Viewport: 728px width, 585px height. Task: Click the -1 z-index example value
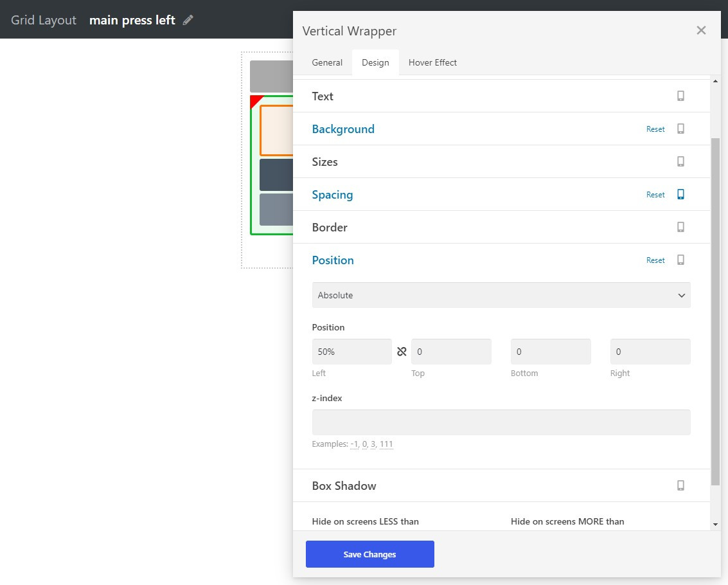point(354,444)
